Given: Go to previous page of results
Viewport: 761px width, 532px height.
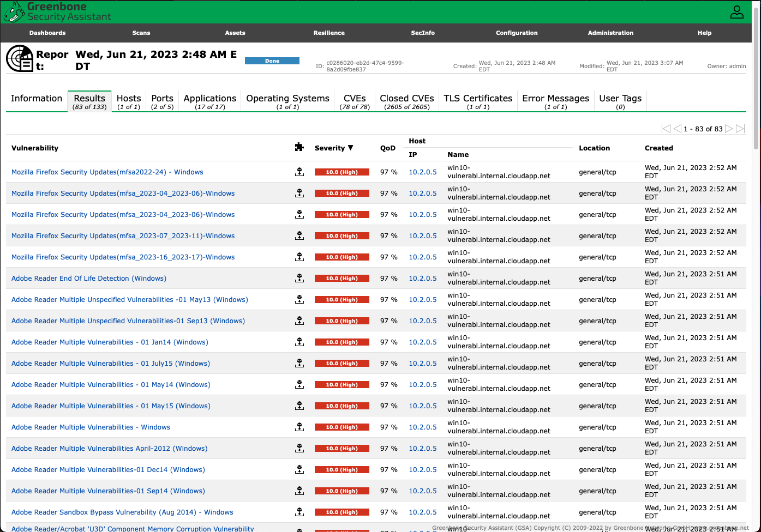Looking at the screenshot, I should click(x=677, y=129).
